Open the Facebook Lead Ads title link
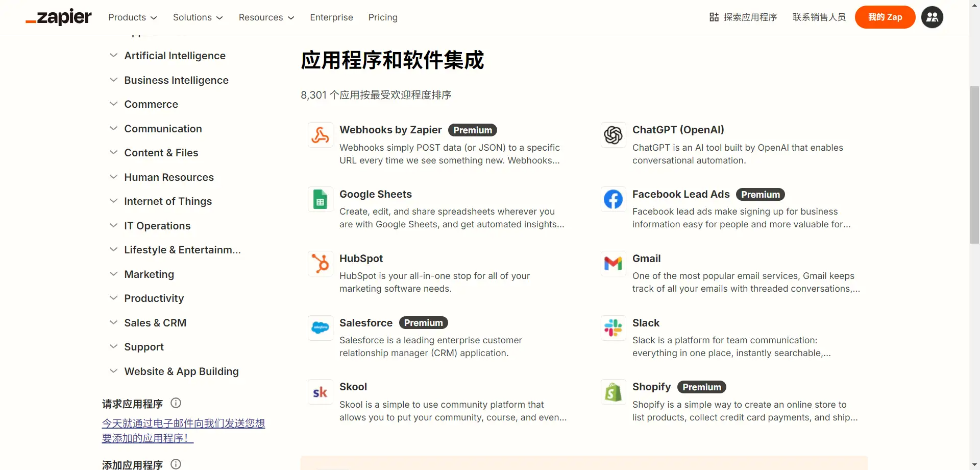 tap(681, 194)
